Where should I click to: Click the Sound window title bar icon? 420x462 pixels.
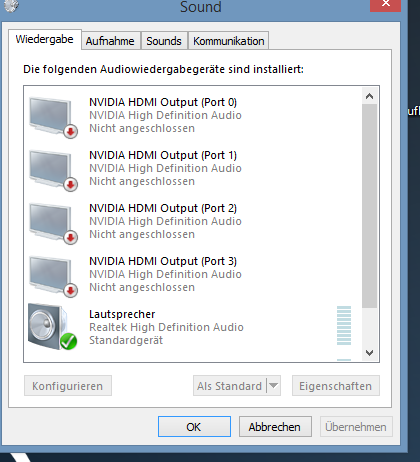click(11, 5)
